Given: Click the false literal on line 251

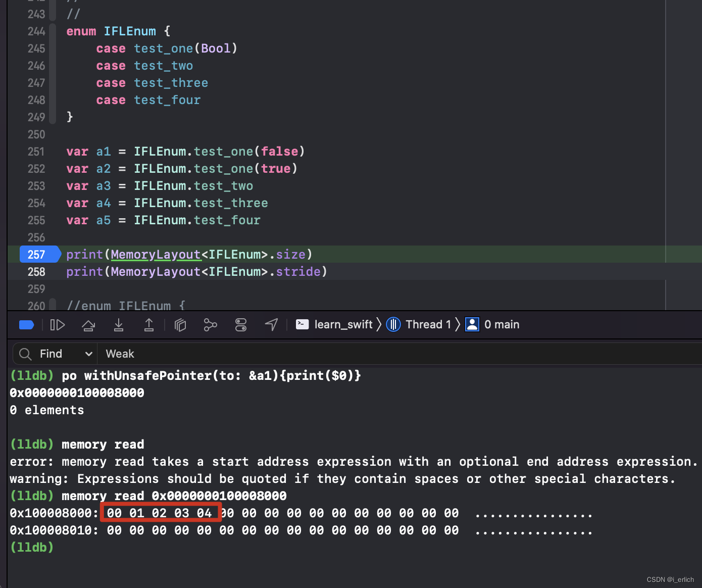Looking at the screenshot, I should click(279, 152).
